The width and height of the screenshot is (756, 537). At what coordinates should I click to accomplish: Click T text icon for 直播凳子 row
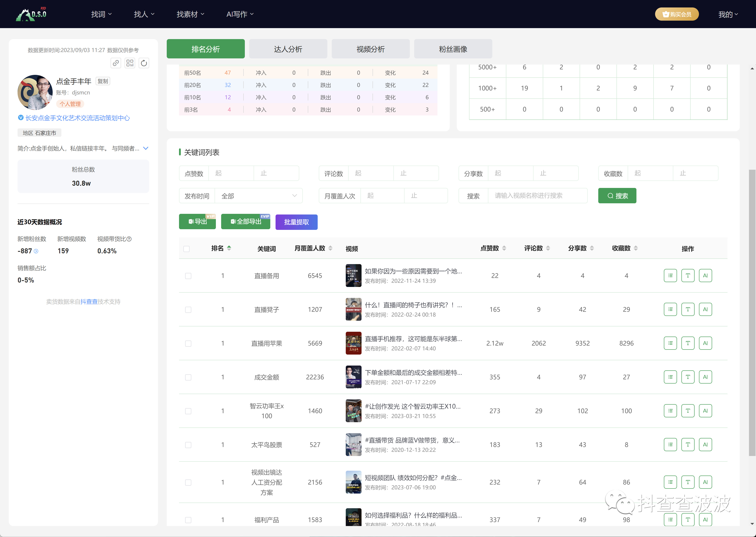pos(688,309)
